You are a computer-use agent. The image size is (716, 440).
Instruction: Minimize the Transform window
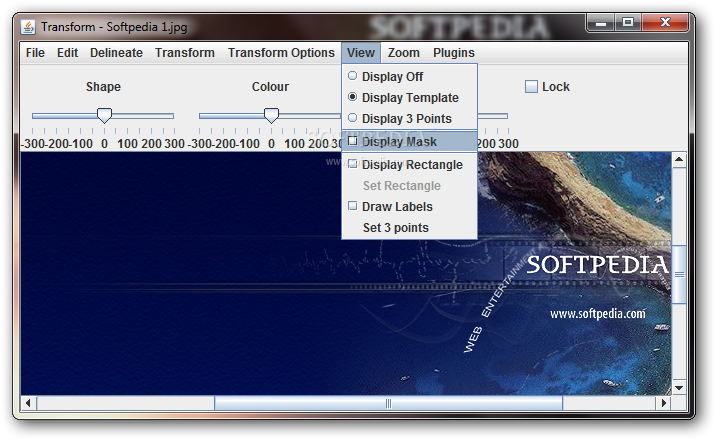pyautogui.click(x=601, y=23)
